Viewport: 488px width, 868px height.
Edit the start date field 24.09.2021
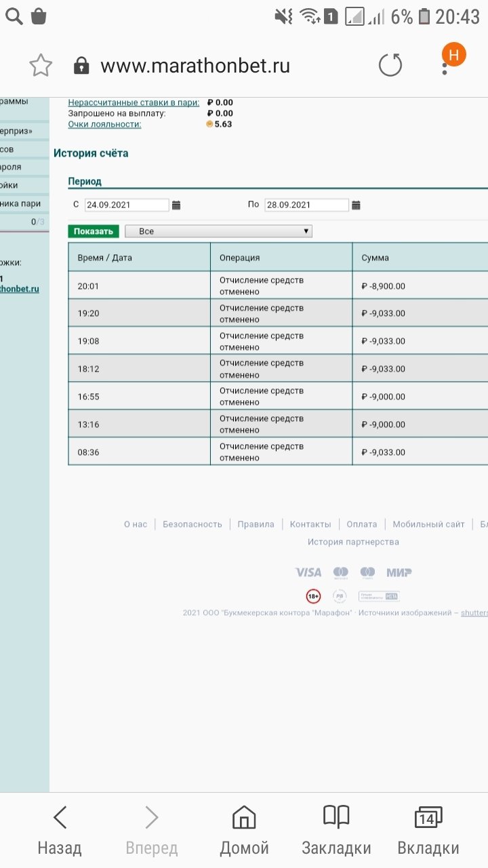coord(127,205)
